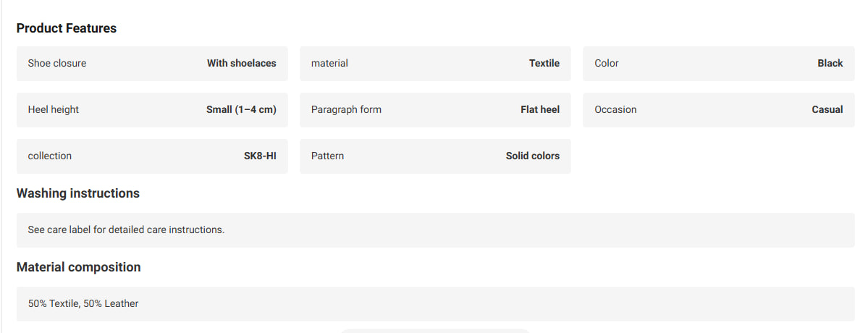
Task: Click the Washing instructions heading
Action: [x=78, y=193]
